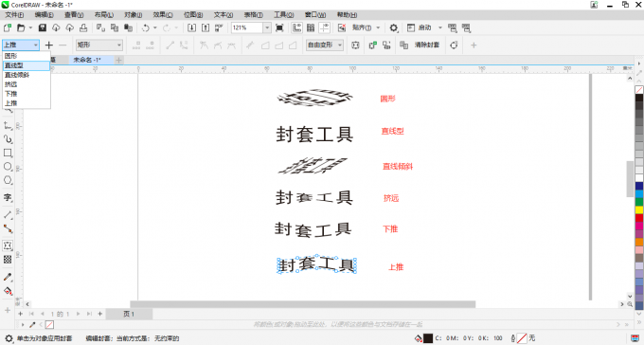This screenshot has height=345, width=644.
Task: Add a new document tab with plus
Action: [118, 60]
